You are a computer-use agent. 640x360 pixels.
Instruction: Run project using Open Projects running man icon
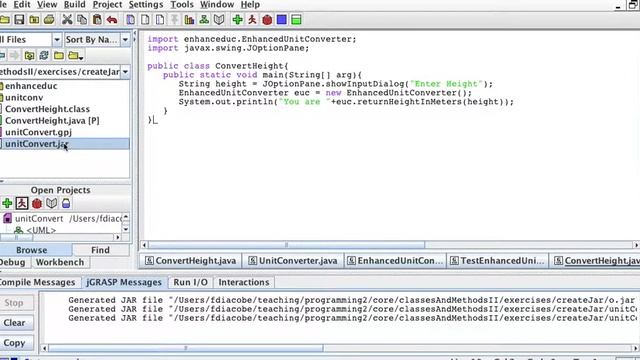[22, 203]
